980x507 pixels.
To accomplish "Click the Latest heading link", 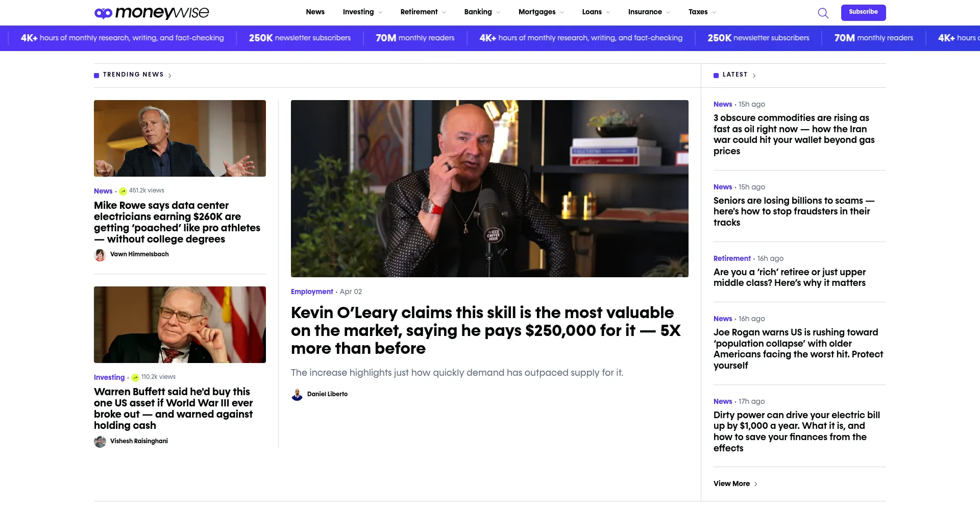I will (x=735, y=75).
